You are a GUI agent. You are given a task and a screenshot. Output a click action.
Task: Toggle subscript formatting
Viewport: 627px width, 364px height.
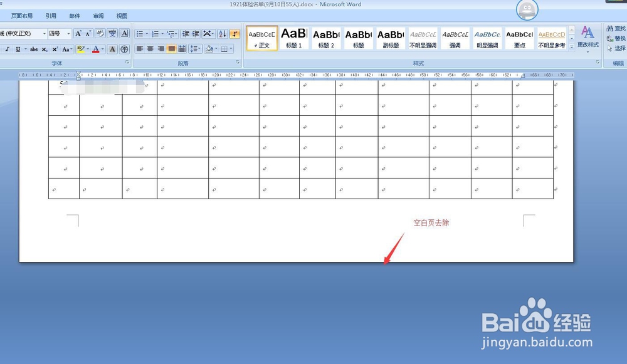(45, 49)
